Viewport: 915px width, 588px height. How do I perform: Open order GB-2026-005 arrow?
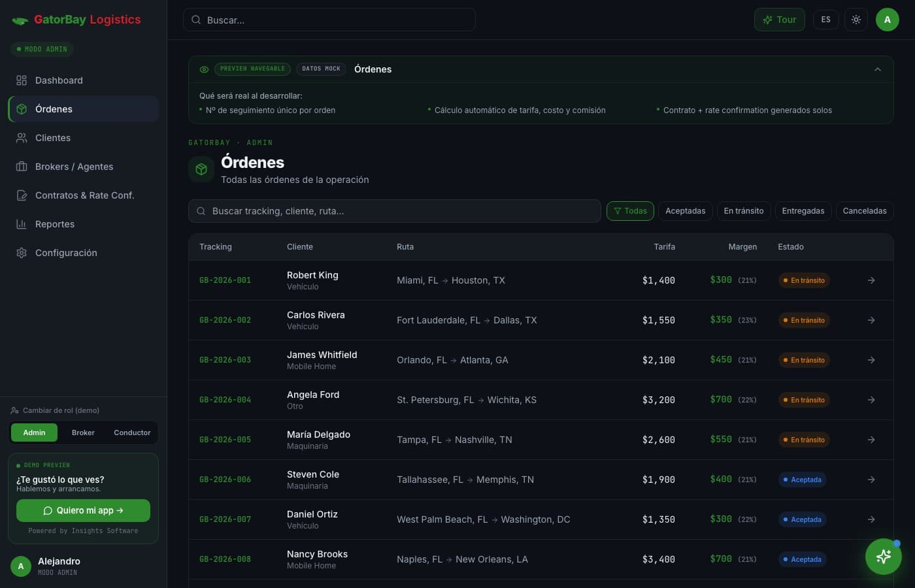[x=871, y=440]
